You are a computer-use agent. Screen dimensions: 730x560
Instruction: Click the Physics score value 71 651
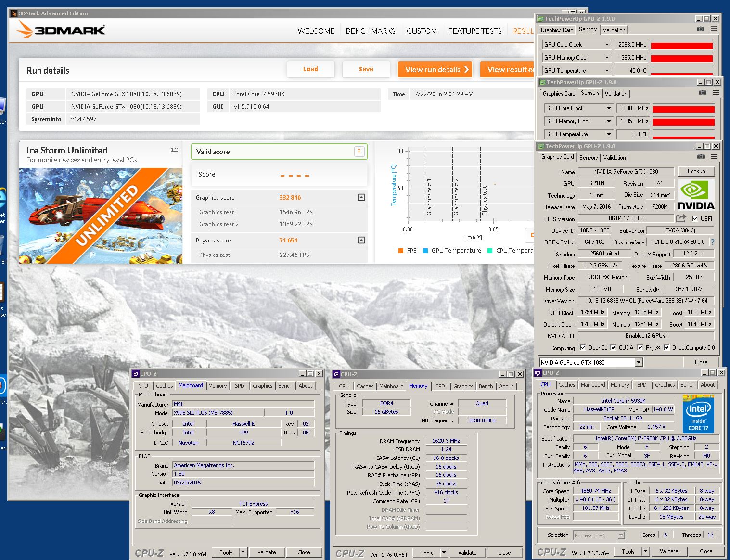pos(289,240)
